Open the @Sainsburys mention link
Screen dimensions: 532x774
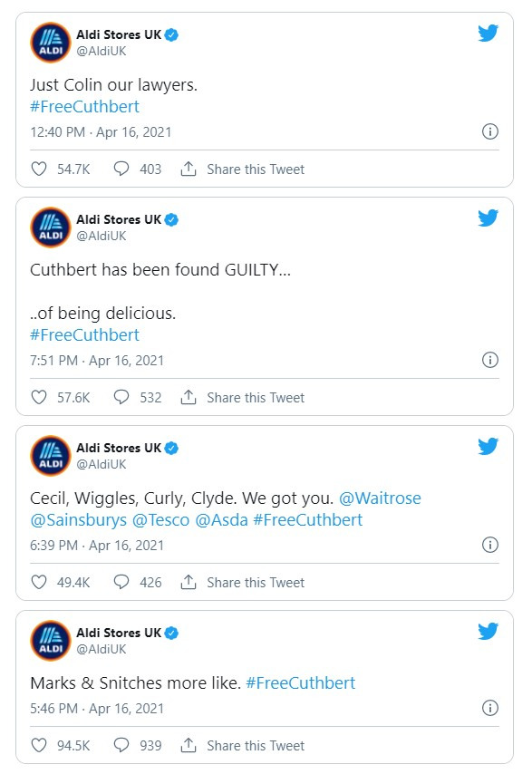click(79, 520)
